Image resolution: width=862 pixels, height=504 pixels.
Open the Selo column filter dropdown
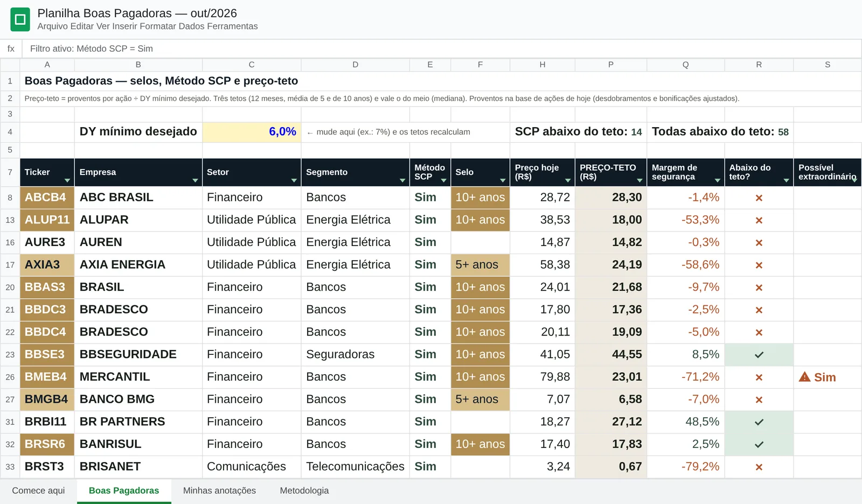coord(503,180)
